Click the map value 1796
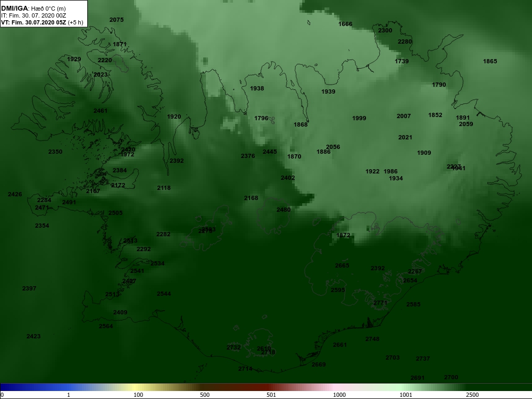 262,118
